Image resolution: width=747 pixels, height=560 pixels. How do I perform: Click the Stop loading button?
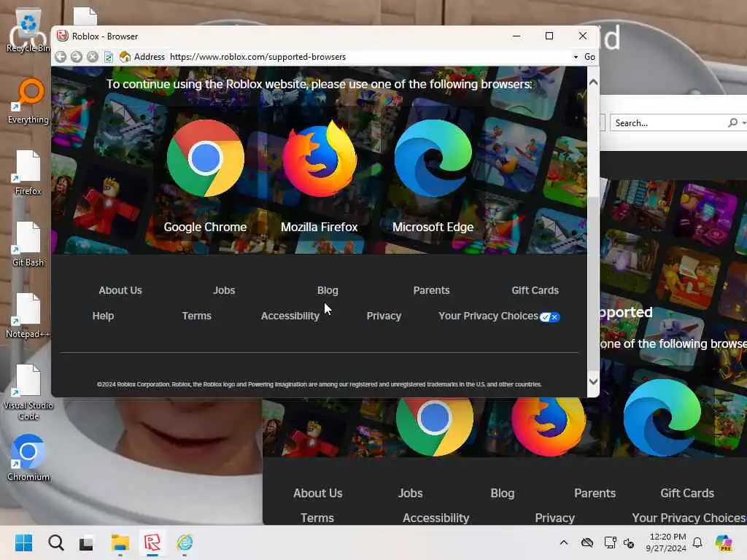click(93, 57)
